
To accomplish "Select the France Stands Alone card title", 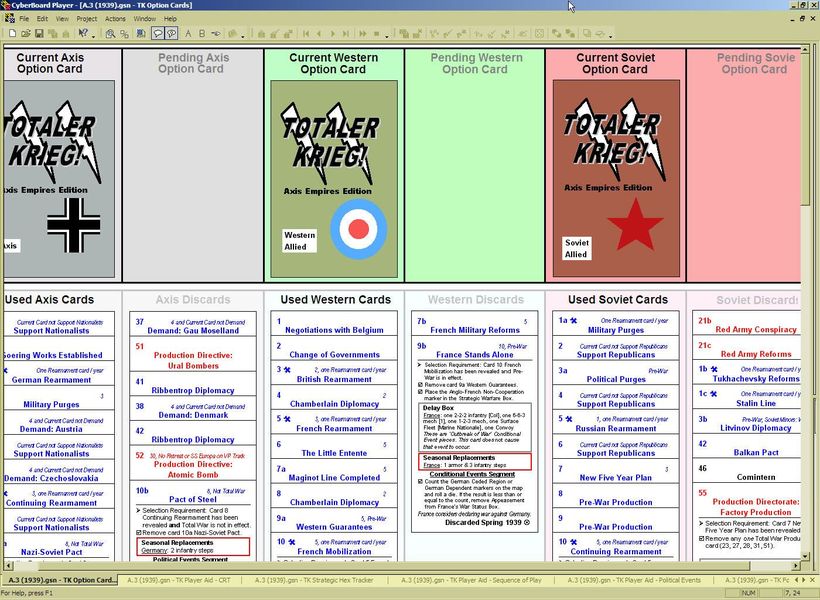I will coord(474,355).
